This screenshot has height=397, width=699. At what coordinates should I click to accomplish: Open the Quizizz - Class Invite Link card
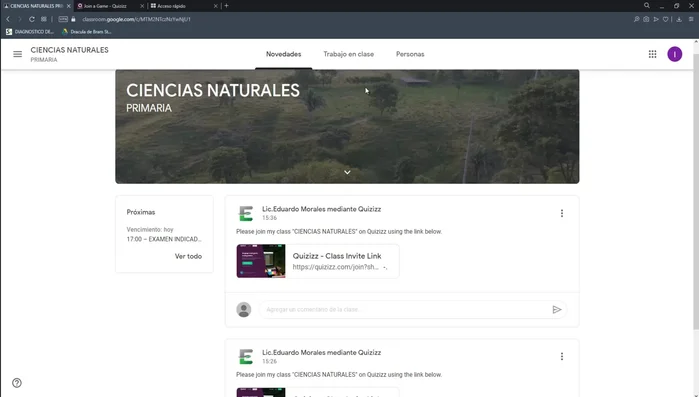pos(318,261)
